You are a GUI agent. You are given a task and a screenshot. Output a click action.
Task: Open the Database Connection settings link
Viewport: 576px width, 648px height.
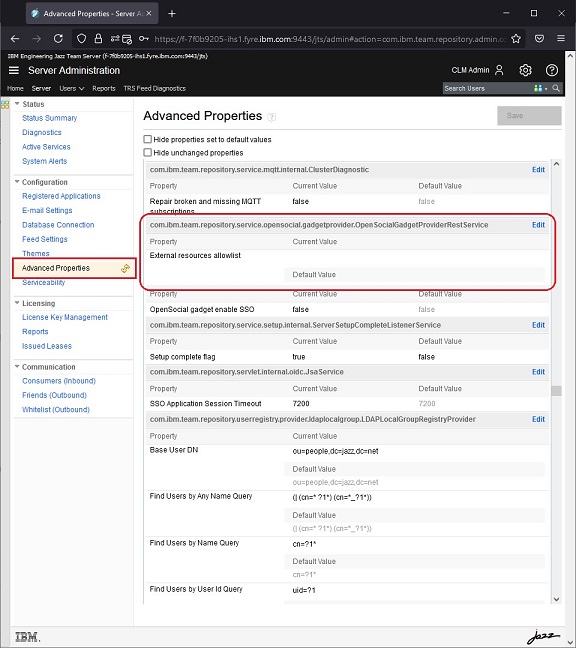[x=58, y=225]
